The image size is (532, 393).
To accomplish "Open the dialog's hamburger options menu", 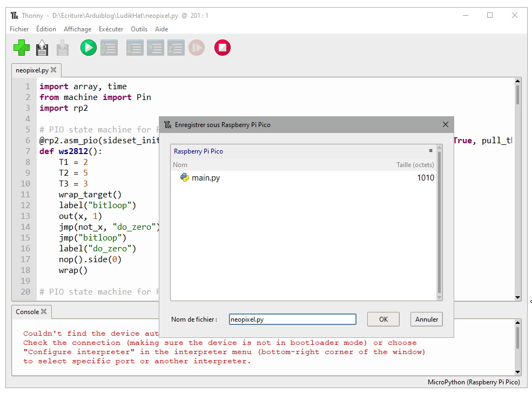I will [430, 151].
